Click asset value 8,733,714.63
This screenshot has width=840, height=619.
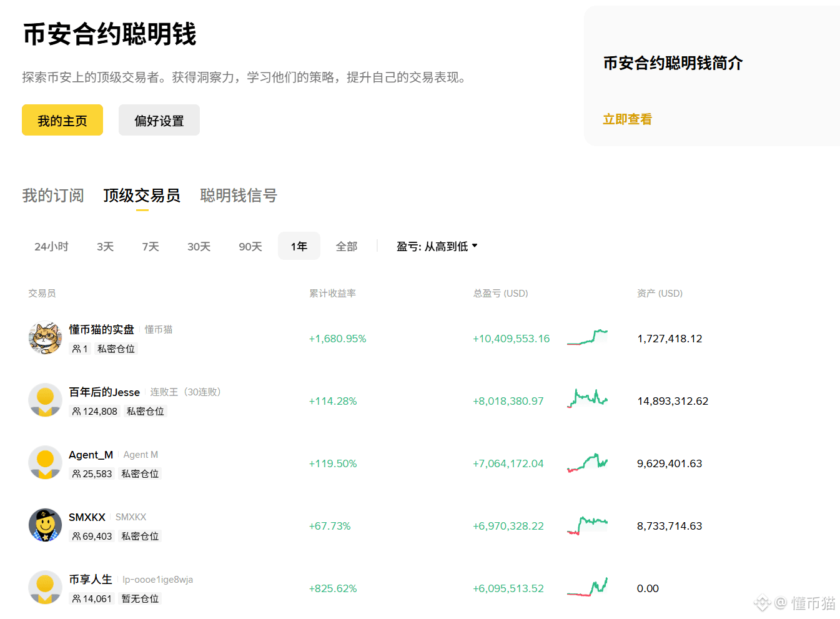(670, 526)
